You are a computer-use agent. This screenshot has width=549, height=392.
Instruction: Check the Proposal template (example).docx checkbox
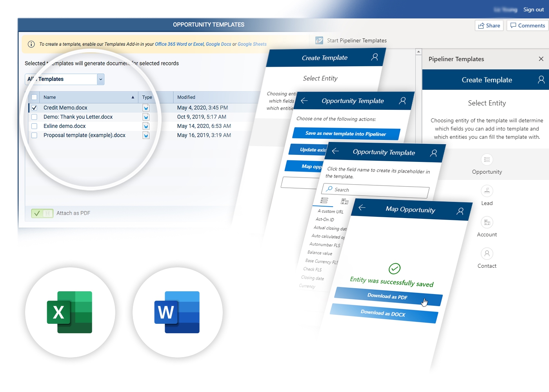pyautogui.click(x=34, y=135)
